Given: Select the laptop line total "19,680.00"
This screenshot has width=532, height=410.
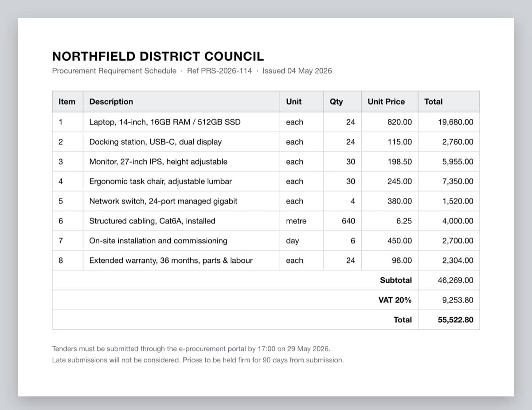Looking at the screenshot, I should [456, 122].
